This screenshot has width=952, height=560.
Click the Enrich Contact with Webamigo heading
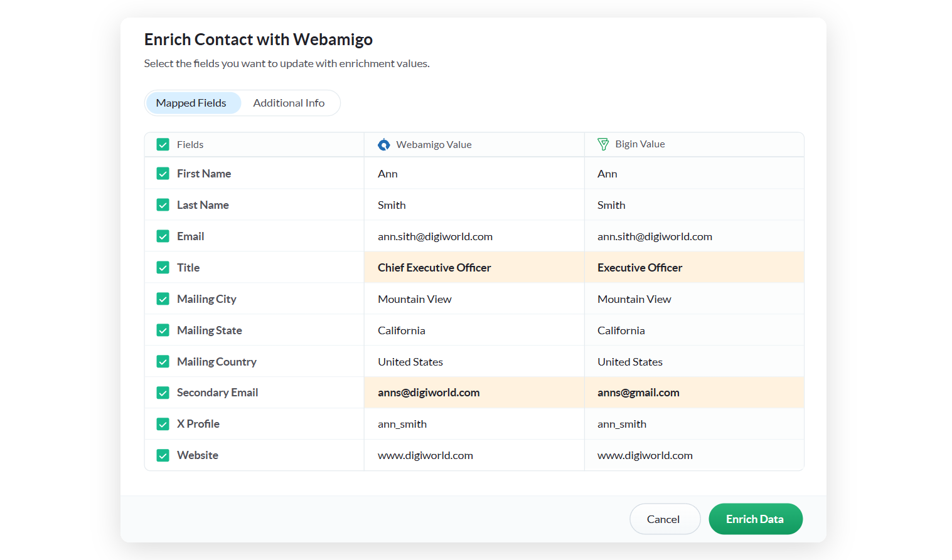pyautogui.click(x=259, y=40)
